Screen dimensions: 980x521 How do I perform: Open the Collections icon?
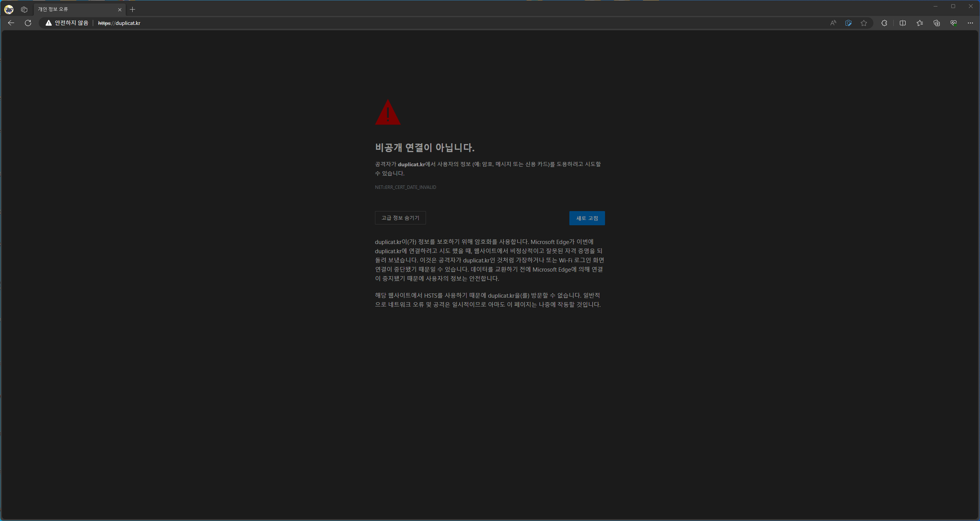coord(936,23)
